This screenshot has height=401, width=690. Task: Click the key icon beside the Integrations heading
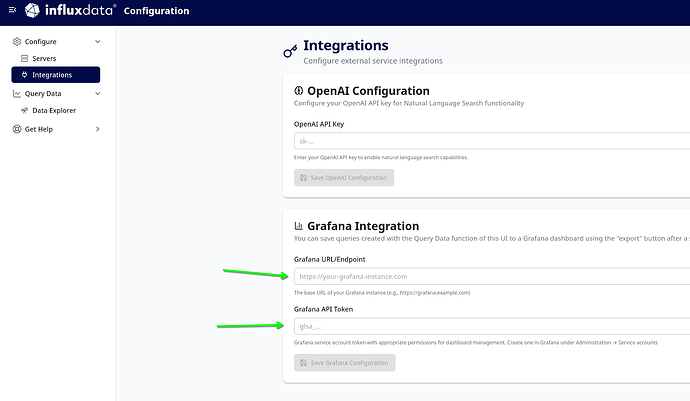pos(290,51)
